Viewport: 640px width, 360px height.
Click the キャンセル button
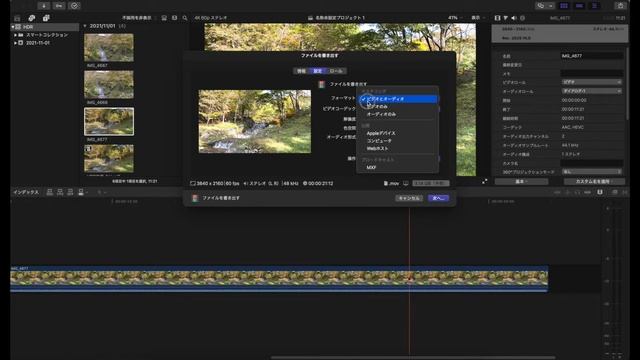point(409,198)
